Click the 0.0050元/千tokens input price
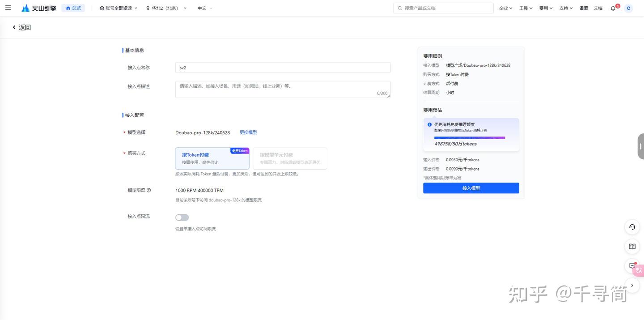Screen dimensions: 644x320 click(462, 160)
